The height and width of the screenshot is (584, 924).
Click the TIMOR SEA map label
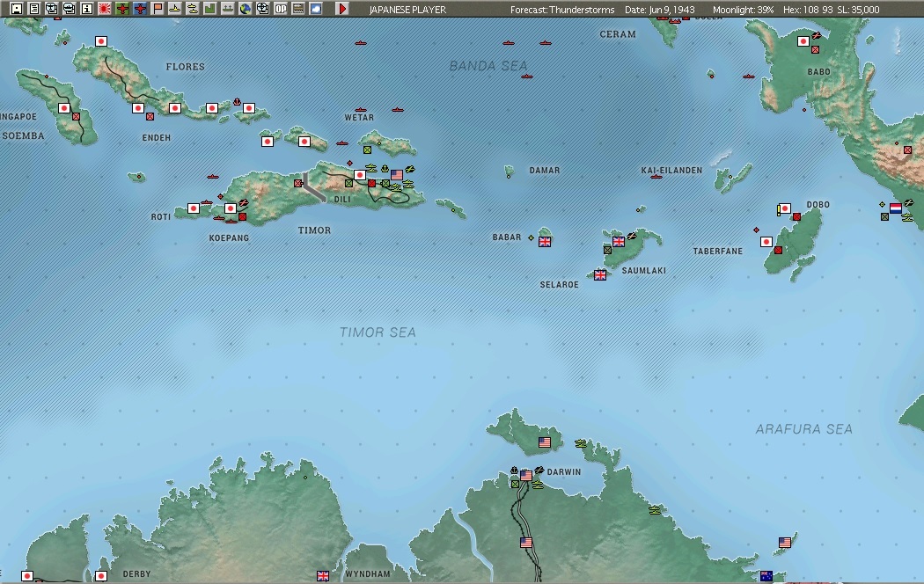pos(378,332)
